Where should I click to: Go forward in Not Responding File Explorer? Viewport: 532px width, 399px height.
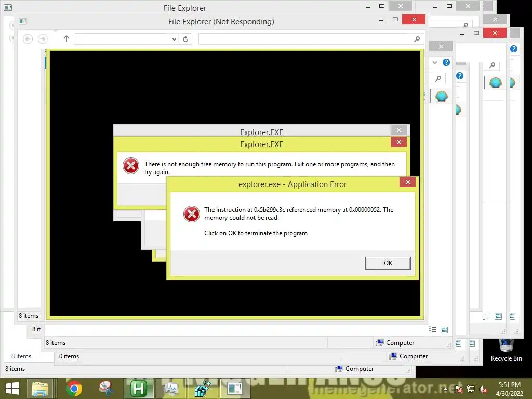(43, 39)
